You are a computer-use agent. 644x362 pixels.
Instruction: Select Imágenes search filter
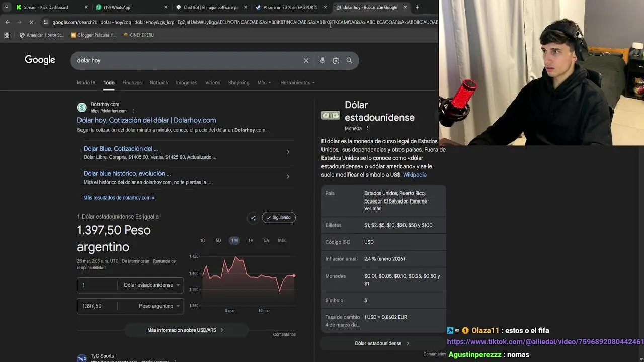click(186, 83)
